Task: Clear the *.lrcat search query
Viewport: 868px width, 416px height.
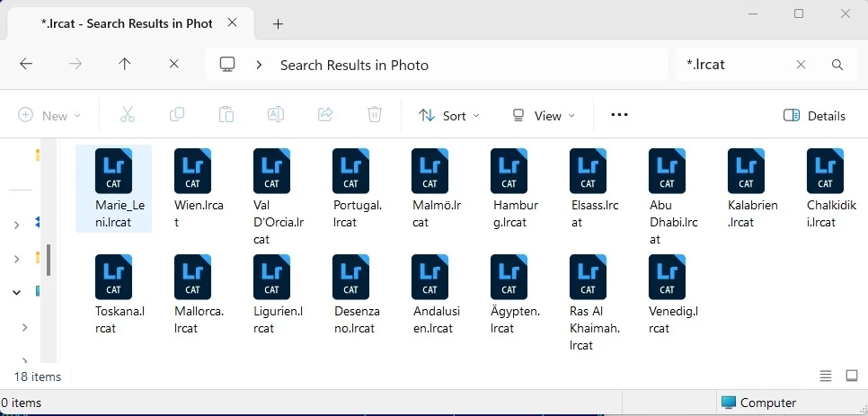Action: pos(801,65)
